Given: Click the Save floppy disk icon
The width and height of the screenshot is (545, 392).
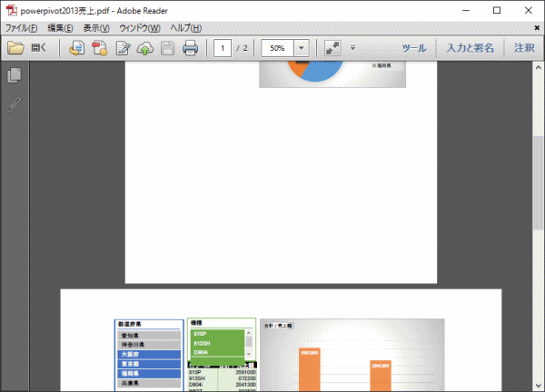Looking at the screenshot, I should [167, 48].
